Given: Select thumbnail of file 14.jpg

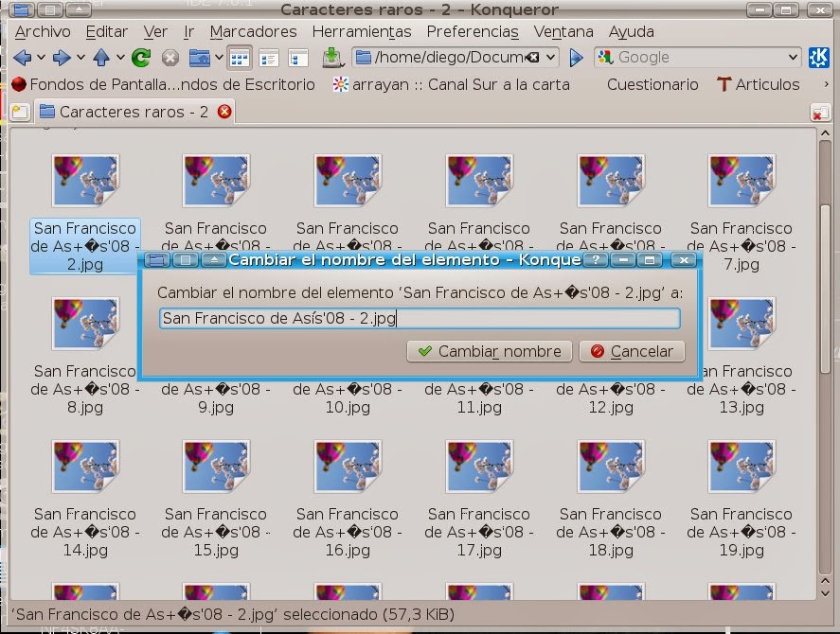Looking at the screenshot, I should [85, 467].
